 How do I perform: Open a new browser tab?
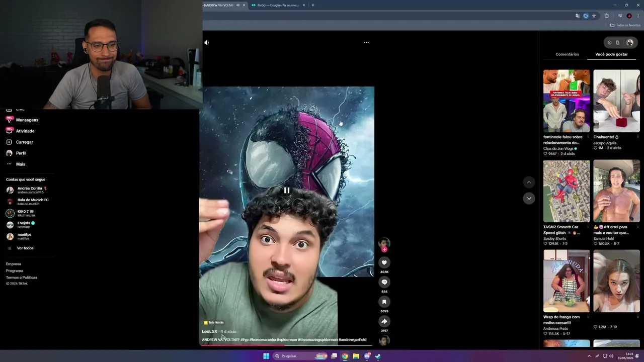point(313,5)
